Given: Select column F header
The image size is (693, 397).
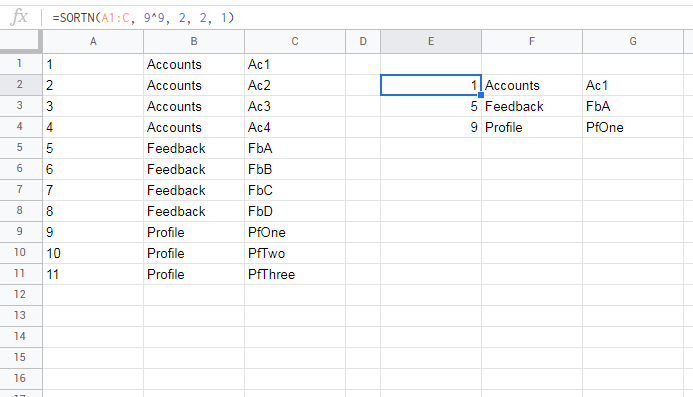Looking at the screenshot, I should click(x=532, y=42).
